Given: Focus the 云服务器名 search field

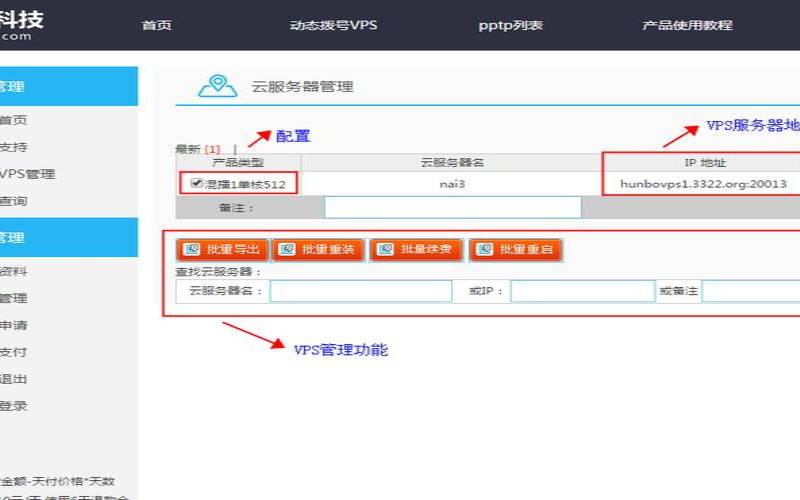Looking at the screenshot, I should [361, 291].
